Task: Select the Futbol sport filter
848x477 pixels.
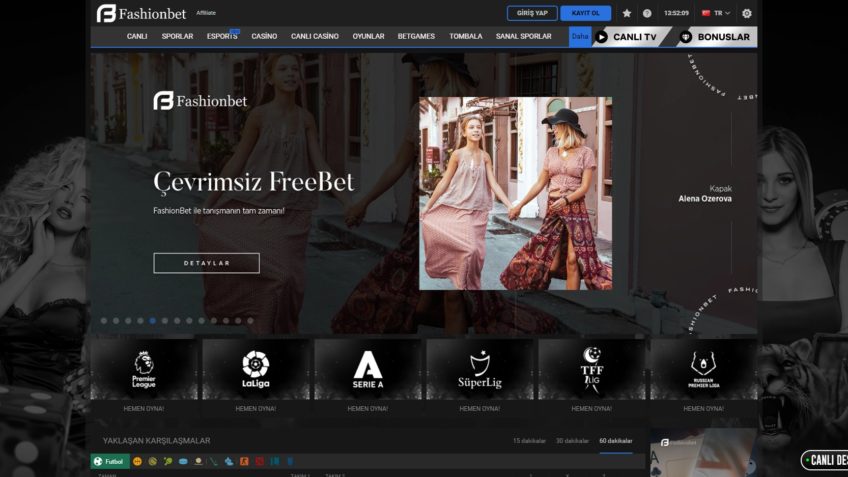Action: [108, 461]
